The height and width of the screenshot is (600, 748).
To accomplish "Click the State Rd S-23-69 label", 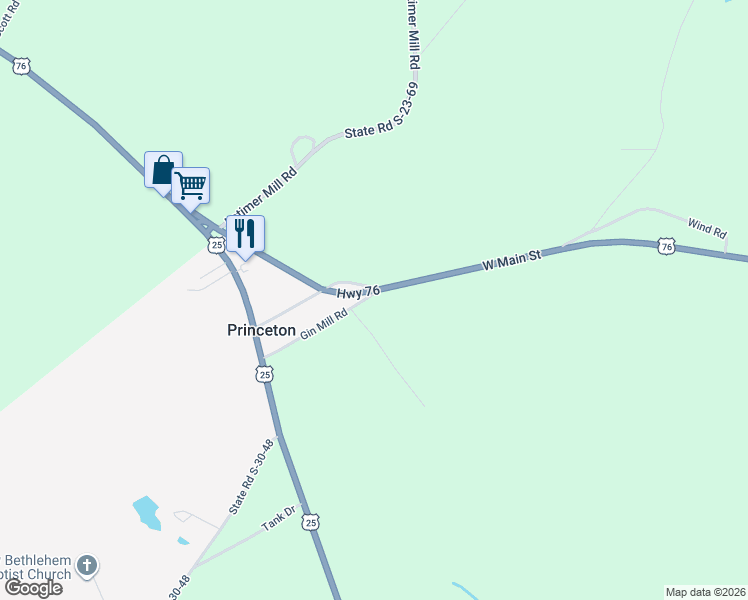I will click(382, 112).
